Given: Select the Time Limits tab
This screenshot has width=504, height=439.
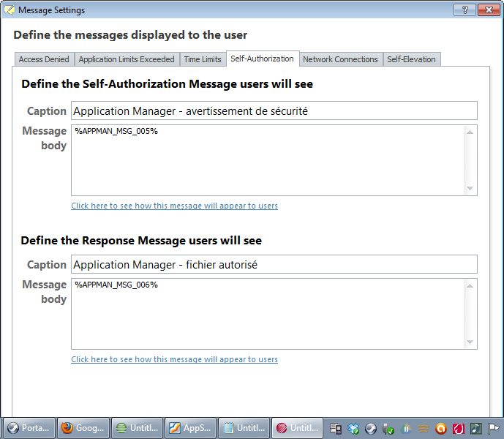Looking at the screenshot, I should [x=203, y=59].
